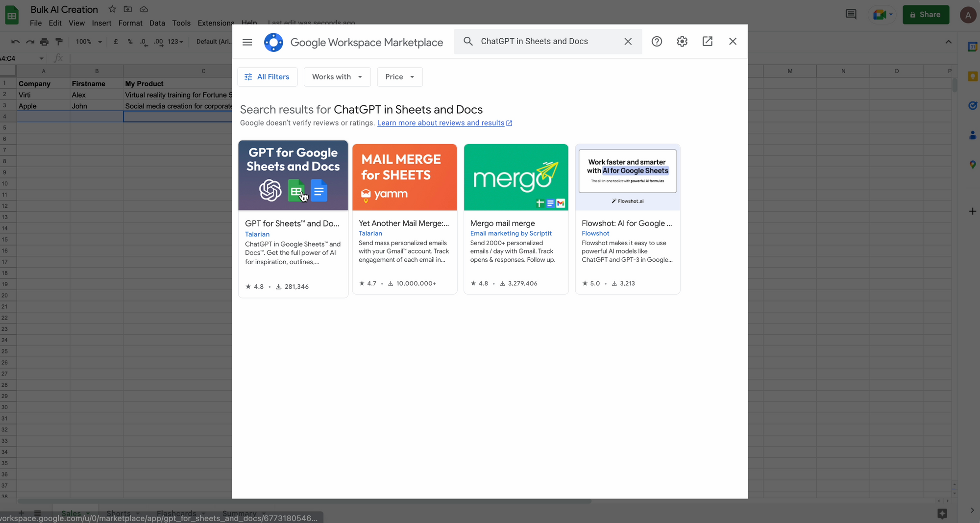Open the Format menu
The image size is (980, 523).
pos(130,23)
